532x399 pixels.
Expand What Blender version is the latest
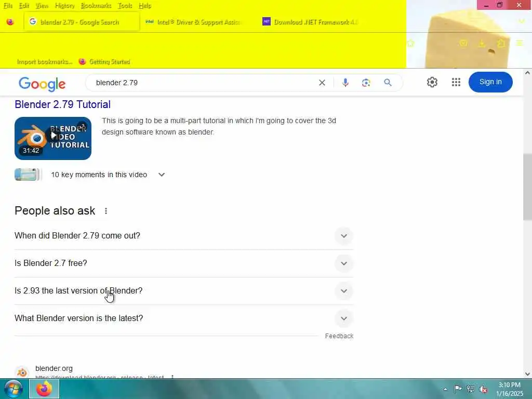184,318
